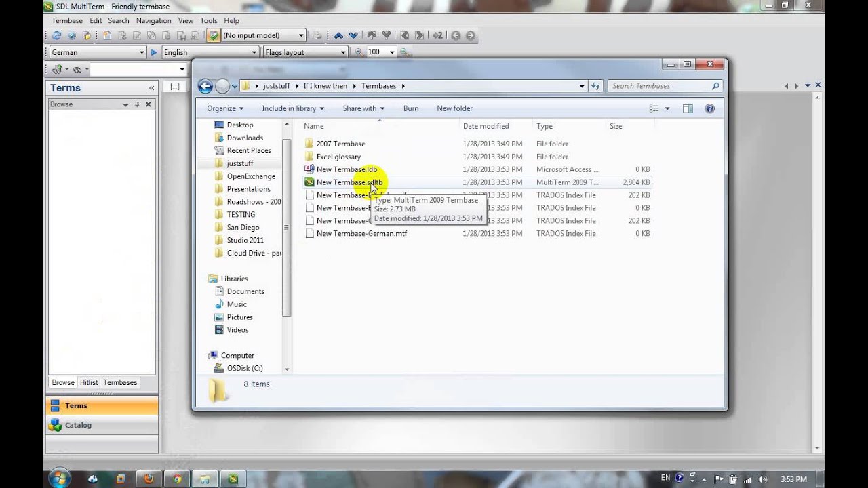The height and width of the screenshot is (488, 868).
Task: Click the open termbase folder icon in toolbar
Action: (87, 35)
